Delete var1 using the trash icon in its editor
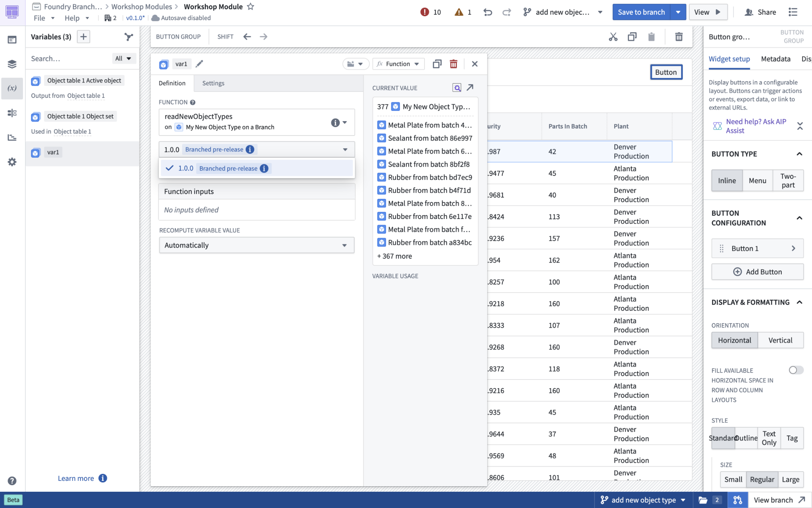 pos(453,63)
